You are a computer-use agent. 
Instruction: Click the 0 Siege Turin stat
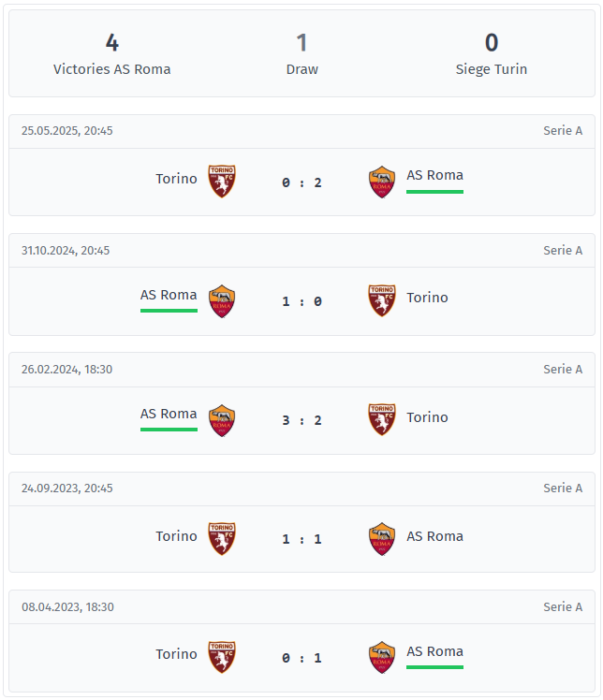tap(492, 54)
